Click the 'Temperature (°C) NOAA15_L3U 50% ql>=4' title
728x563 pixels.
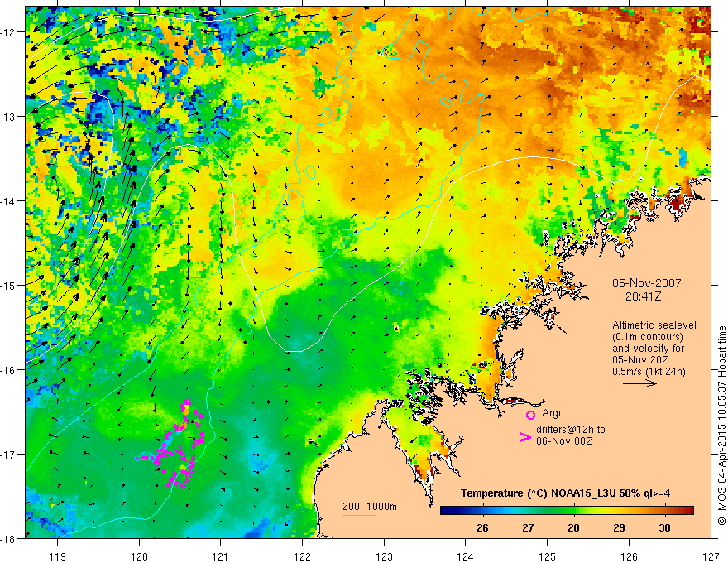tap(565, 493)
